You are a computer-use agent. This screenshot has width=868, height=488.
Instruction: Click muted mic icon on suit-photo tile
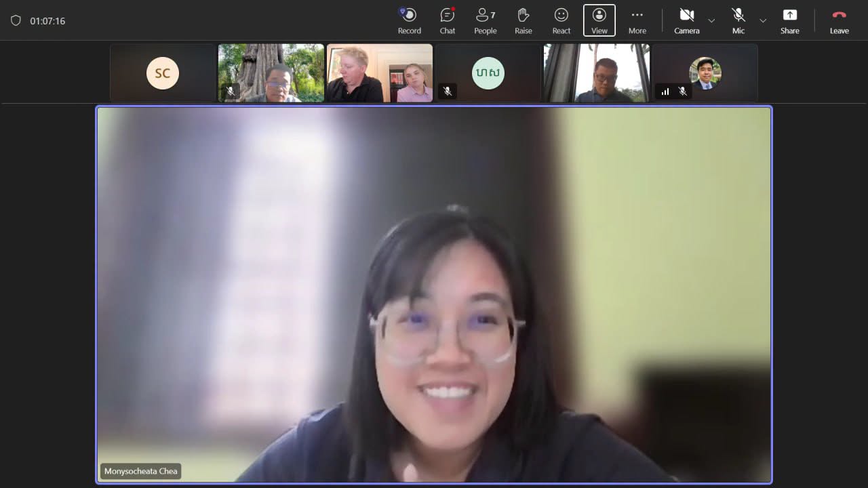click(683, 91)
